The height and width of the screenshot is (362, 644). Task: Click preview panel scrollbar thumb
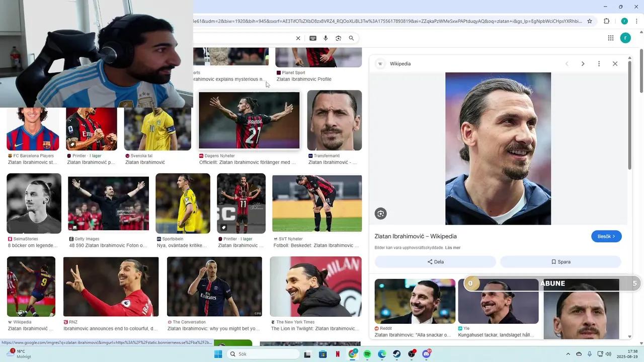(629, 115)
